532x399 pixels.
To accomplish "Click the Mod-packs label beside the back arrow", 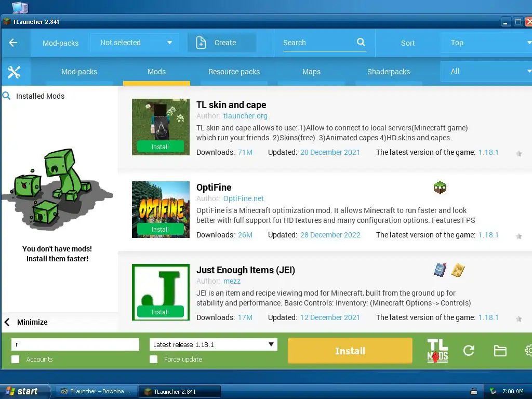I will point(60,43).
